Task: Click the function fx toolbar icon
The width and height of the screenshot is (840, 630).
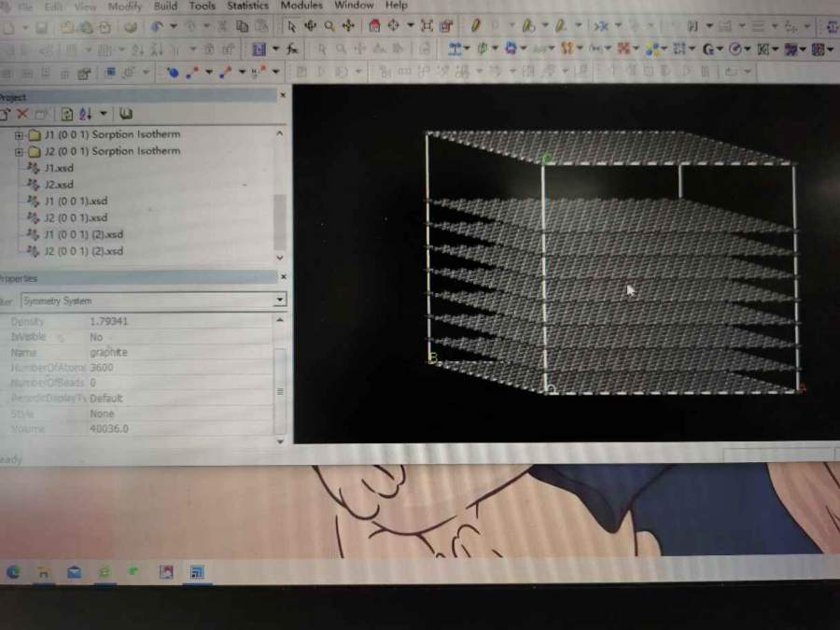Action: (292, 49)
